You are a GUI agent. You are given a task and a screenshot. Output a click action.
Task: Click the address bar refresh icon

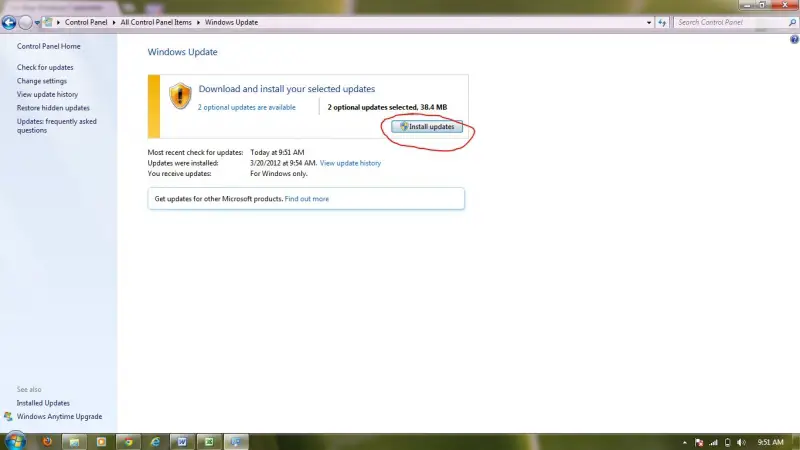[x=662, y=22]
